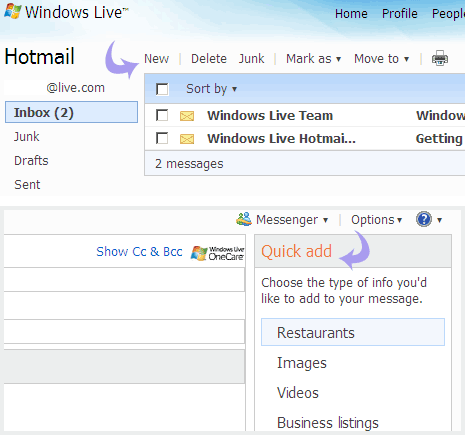
Task: Open the Messenger dropdown menu
Action: coord(292,220)
